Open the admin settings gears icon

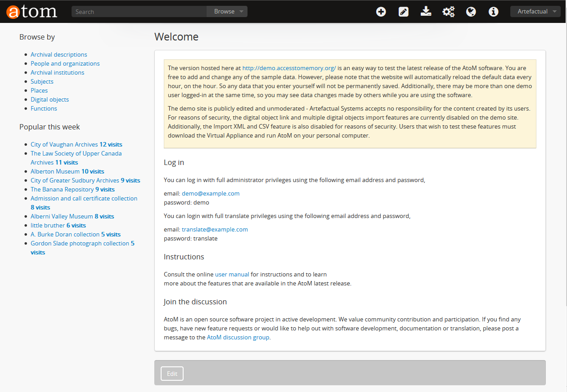pos(448,12)
